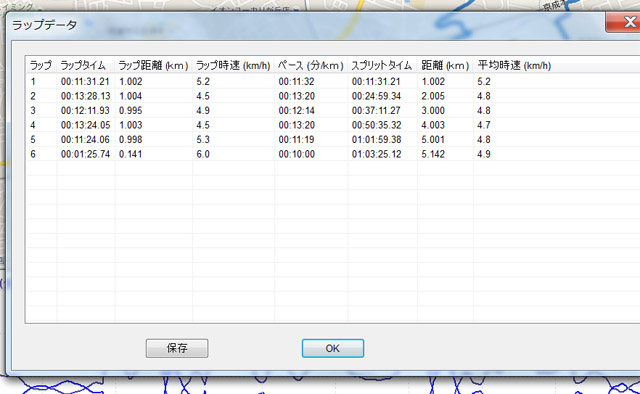Select lap row 3 with time 00:12:11.93
This screenshot has width=640, height=394.
pos(333,111)
